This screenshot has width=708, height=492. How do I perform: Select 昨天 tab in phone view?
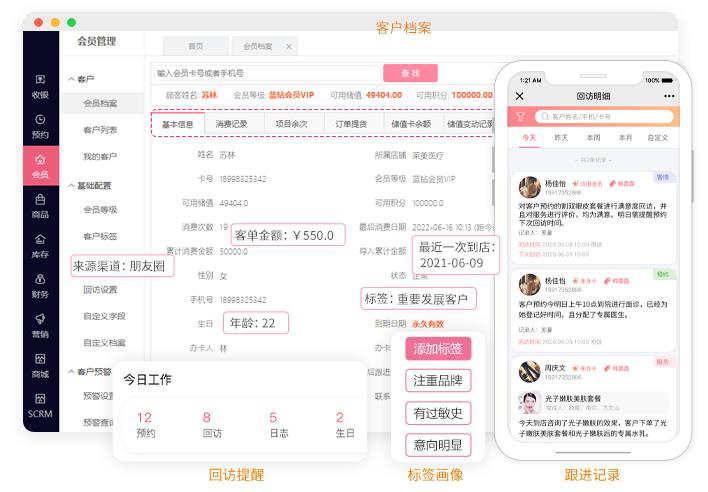(560, 138)
